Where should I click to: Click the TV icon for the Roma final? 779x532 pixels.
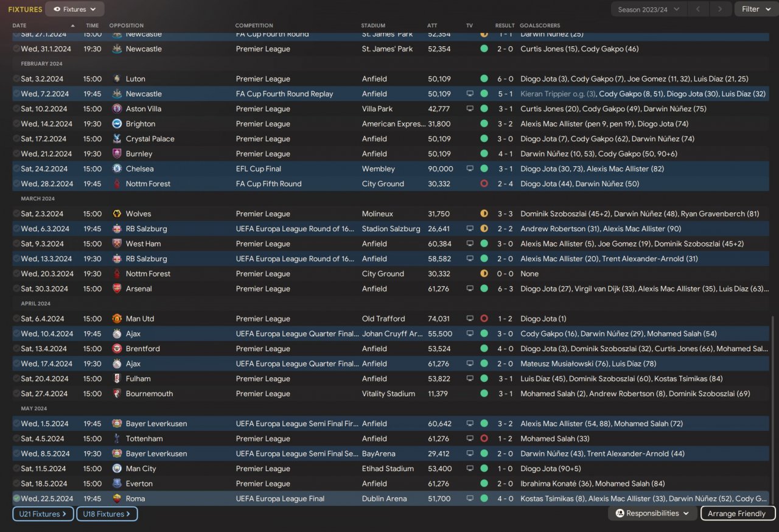coord(470,499)
